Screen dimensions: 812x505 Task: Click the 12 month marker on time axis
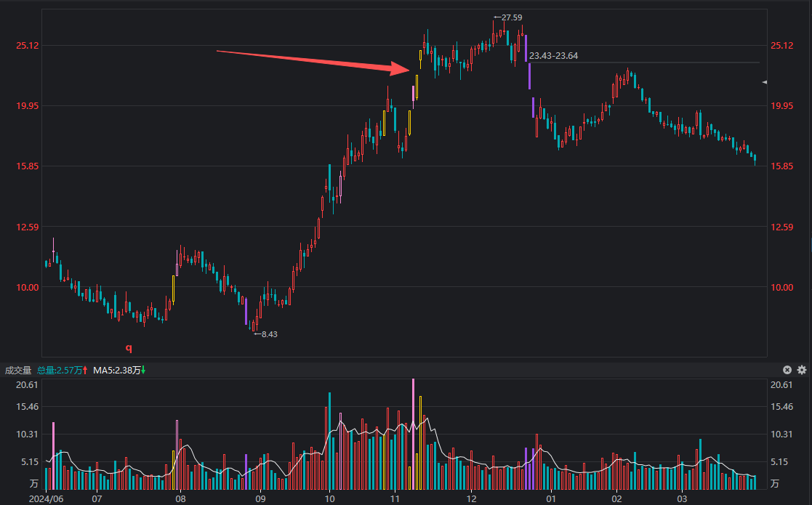pyautogui.click(x=471, y=499)
